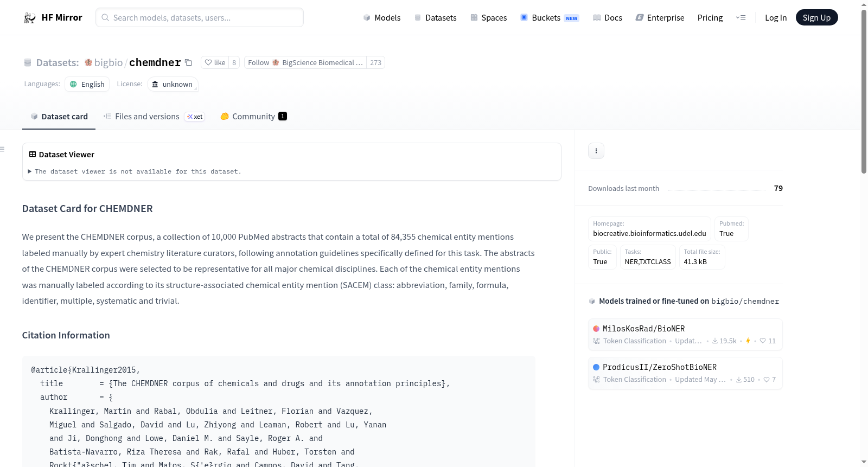Open ProdicusII/ZeroShotBioNER model card
Screen dimensions: 868x467
coord(685,373)
